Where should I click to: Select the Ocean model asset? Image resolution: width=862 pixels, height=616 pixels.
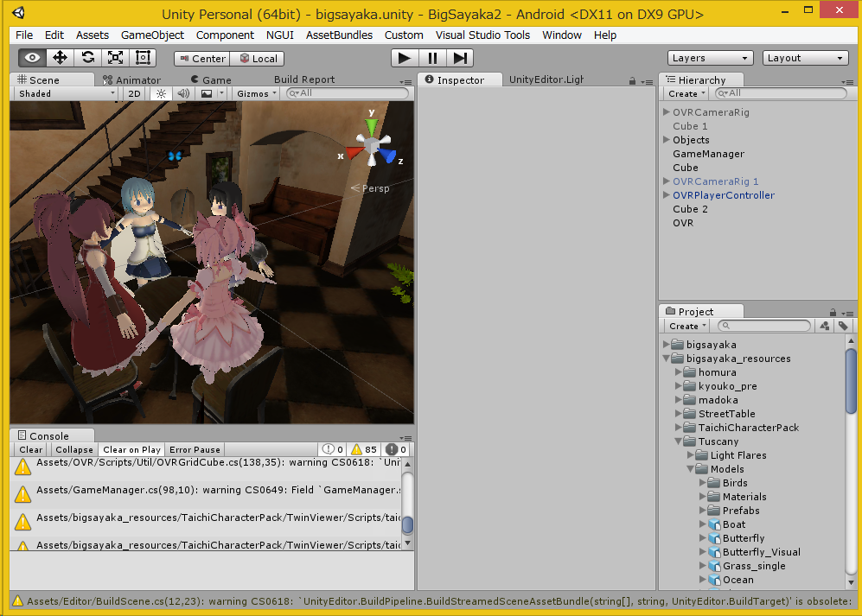(737, 580)
